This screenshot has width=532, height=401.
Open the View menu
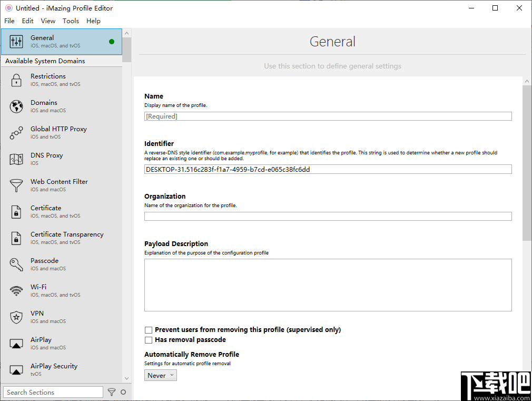tap(48, 21)
